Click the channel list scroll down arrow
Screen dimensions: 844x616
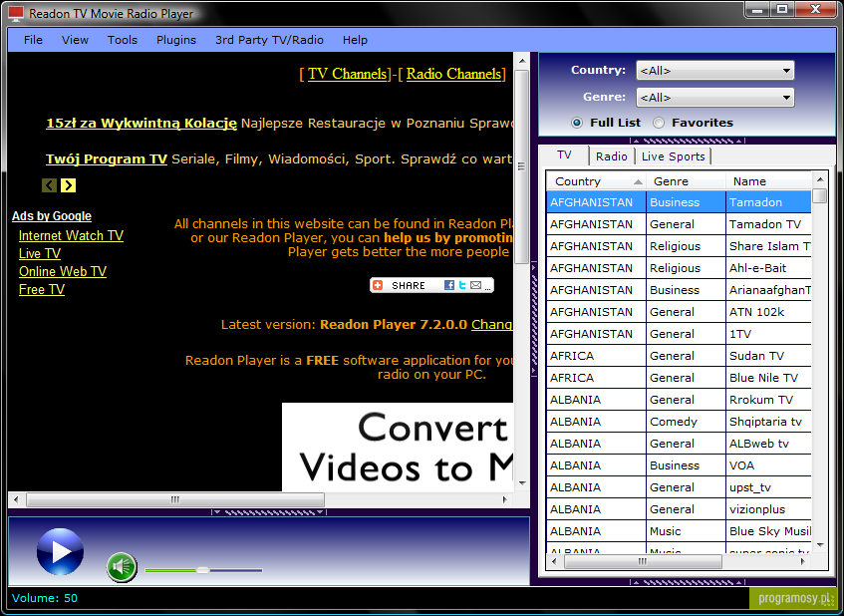[820, 545]
